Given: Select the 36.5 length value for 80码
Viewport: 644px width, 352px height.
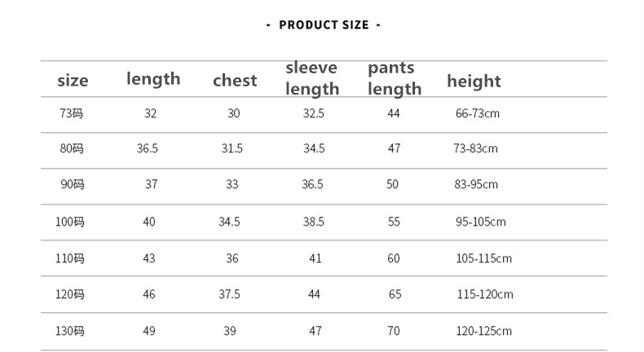Looking at the screenshot, I should pos(148,148).
